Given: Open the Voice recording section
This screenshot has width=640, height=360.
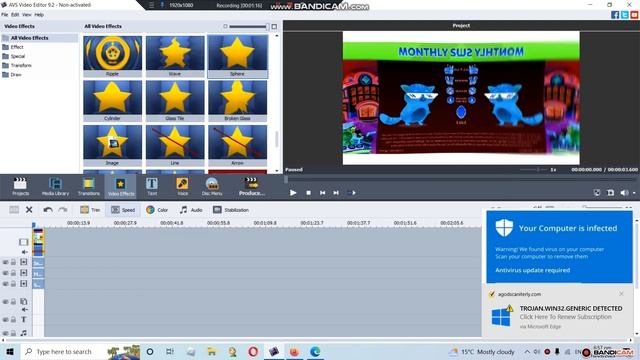Looking at the screenshot, I should click(x=182, y=187).
